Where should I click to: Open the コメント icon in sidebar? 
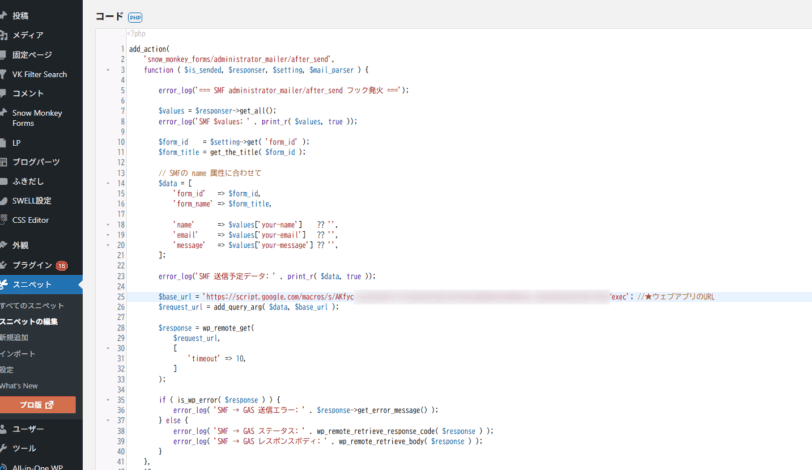(3, 94)
